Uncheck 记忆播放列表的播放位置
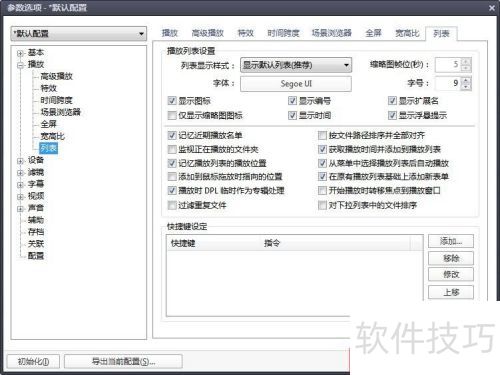This screenshot has height=375, width=500. pyautogui.click(x=172, y=163)
